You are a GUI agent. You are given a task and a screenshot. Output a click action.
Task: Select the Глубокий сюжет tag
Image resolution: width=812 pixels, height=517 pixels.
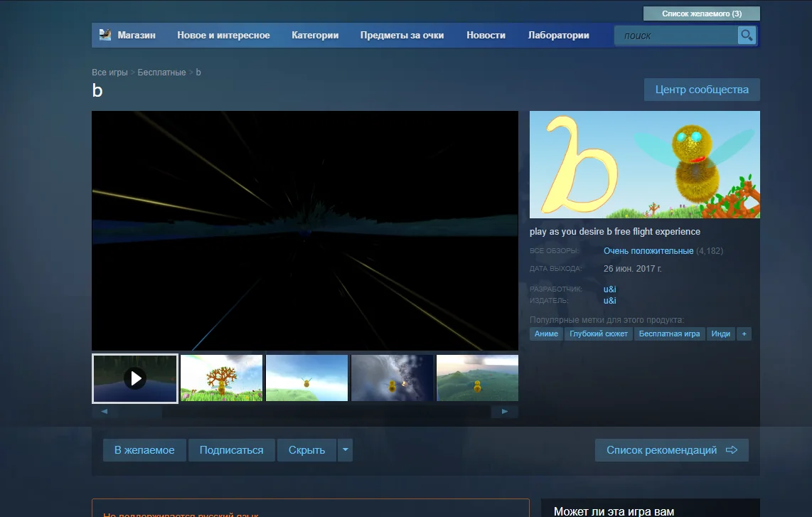[x=599, y=334]
